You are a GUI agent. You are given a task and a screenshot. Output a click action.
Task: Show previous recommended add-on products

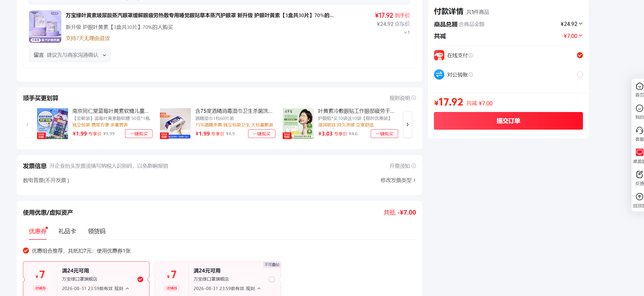pos(27,124)
